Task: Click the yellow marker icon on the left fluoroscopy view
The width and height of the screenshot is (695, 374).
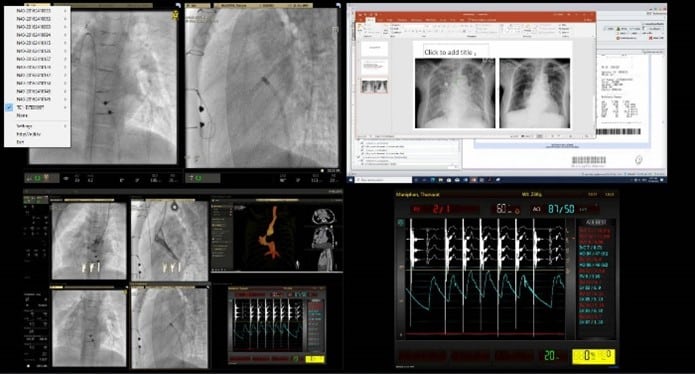Action: (x=175, y=15)
